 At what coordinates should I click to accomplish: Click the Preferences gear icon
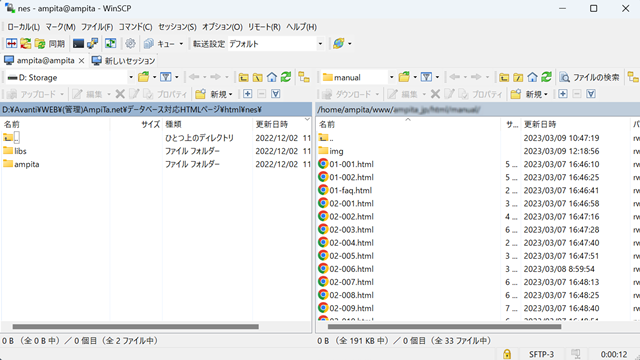(130, 43)
